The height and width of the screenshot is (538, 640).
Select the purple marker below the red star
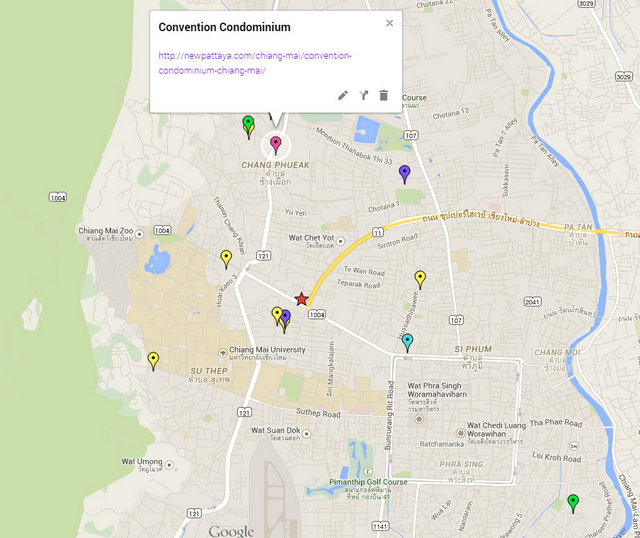point(286,318)
